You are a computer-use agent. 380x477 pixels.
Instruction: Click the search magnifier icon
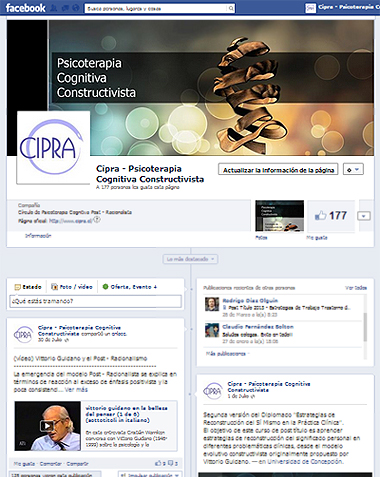click(x=231, y=8)
